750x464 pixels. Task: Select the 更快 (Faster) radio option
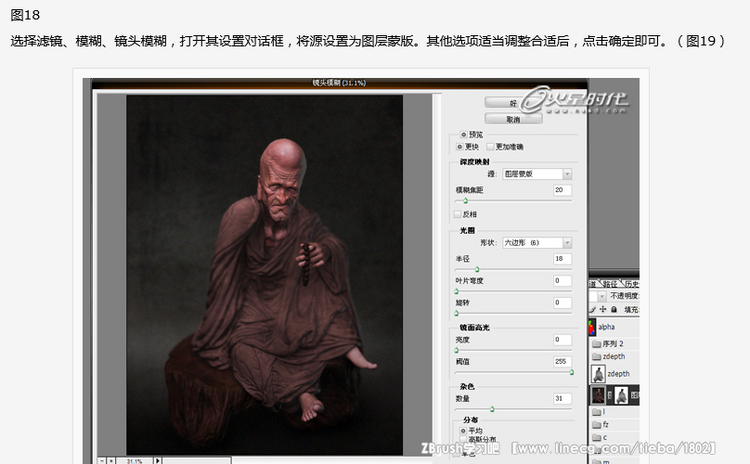pyautogui.click(x=460, y=147)
